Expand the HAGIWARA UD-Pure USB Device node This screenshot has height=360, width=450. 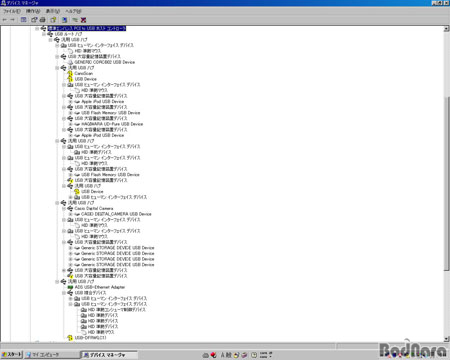click(70, 124)
